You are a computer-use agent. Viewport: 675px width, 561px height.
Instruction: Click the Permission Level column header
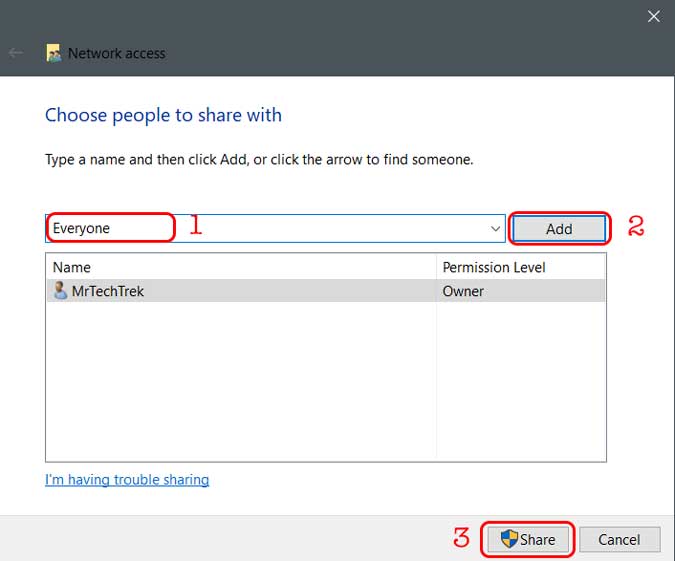pyautogui.click(x=494, y=267)
